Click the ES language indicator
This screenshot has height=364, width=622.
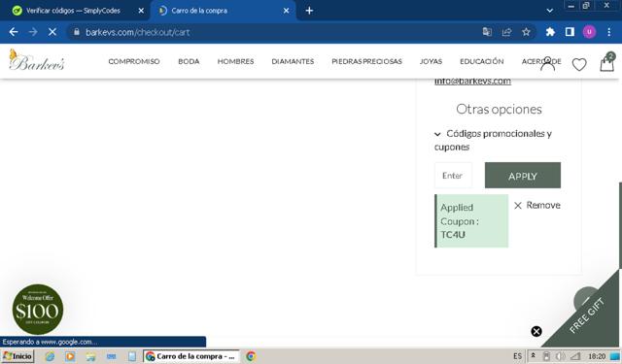click(517, 356)
